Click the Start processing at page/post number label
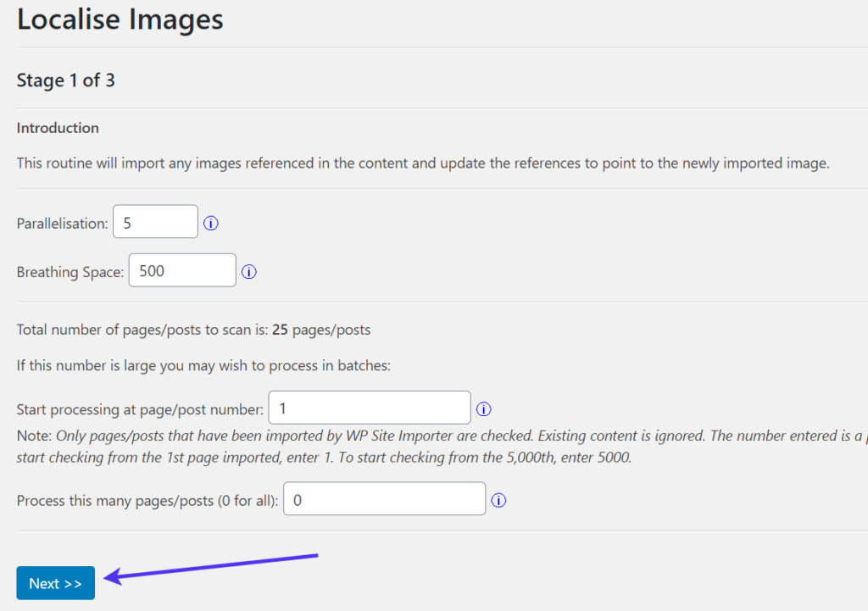 click(141, 409)
